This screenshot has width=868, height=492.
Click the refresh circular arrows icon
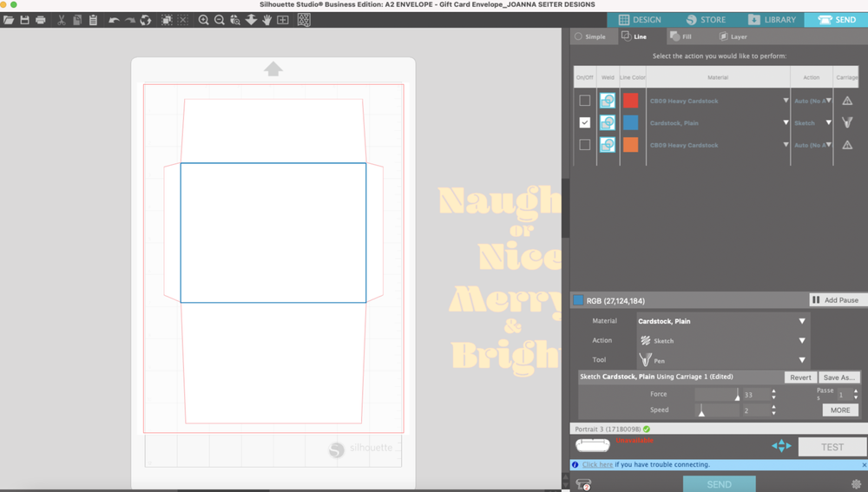(146, 20)
